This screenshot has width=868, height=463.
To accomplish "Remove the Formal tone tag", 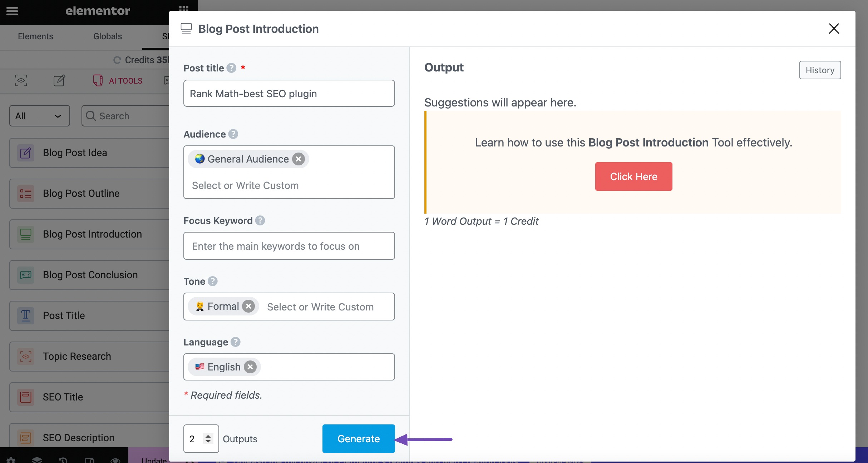I will 248,306.
